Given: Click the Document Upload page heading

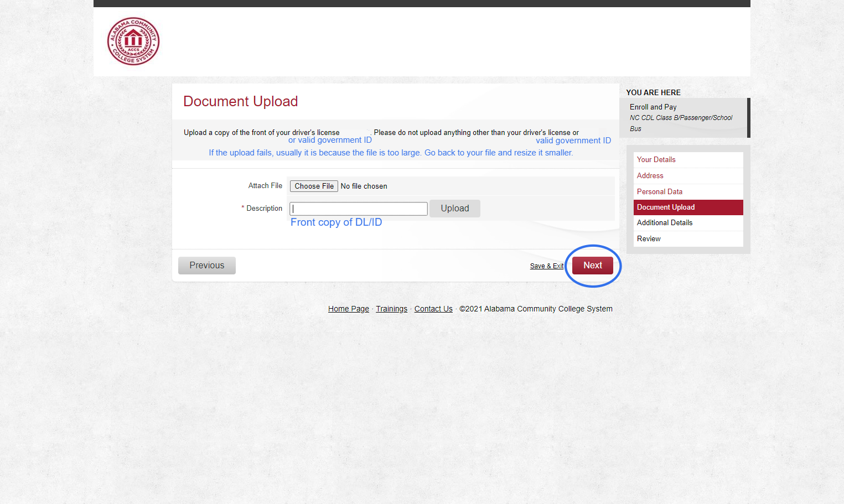Looking at the screenshot, I should pos(241,101).
